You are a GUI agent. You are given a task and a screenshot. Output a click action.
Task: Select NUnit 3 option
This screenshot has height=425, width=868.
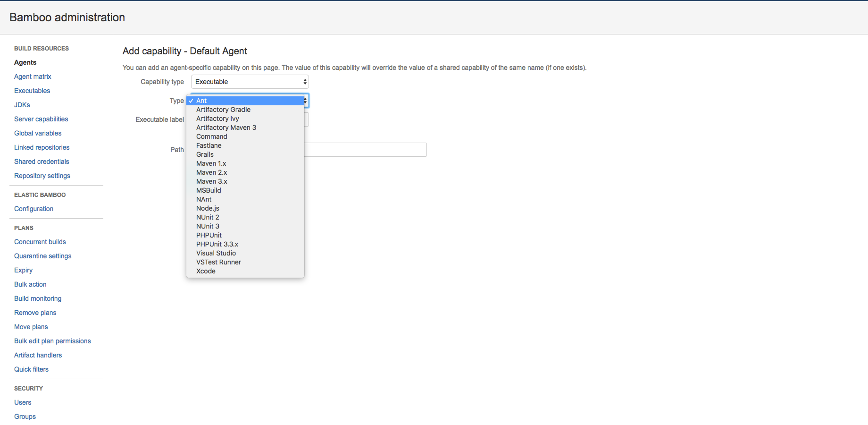point(245,226)
